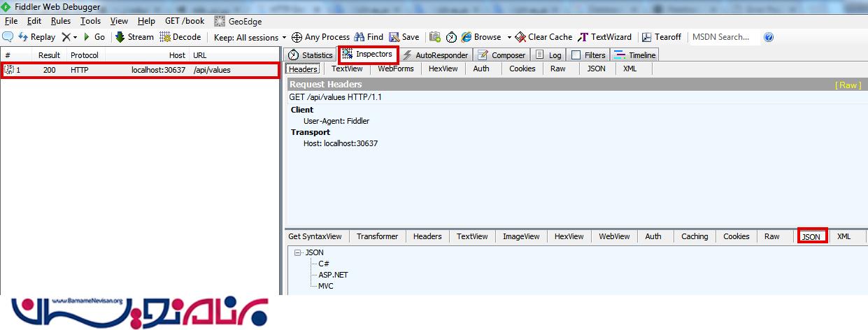Tick the Filters tab checkbox
The height and width of the screenshot is (330, 868).
(576, 55)
